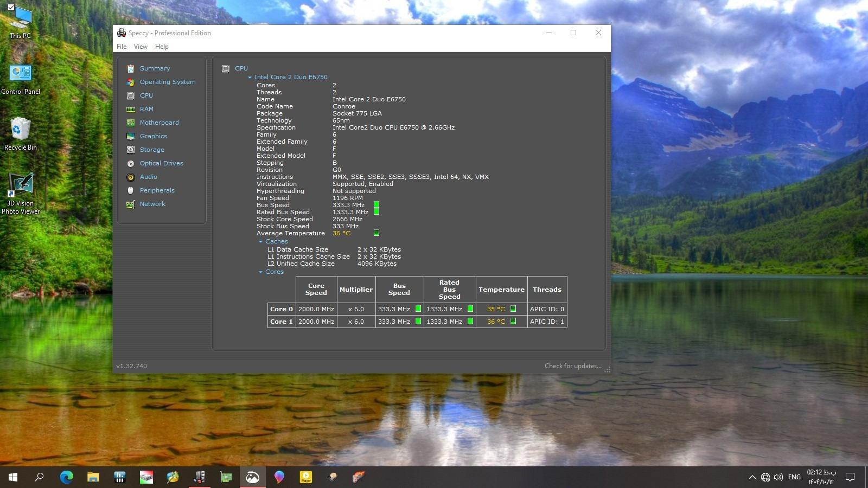Toggle Core 0 temperature indicator box

(513, 309)
